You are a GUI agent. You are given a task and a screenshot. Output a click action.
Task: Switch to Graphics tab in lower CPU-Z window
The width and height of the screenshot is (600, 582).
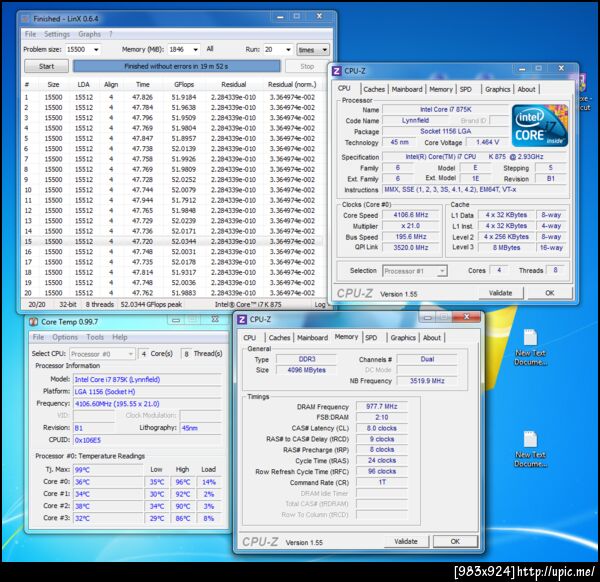point(403,337)
